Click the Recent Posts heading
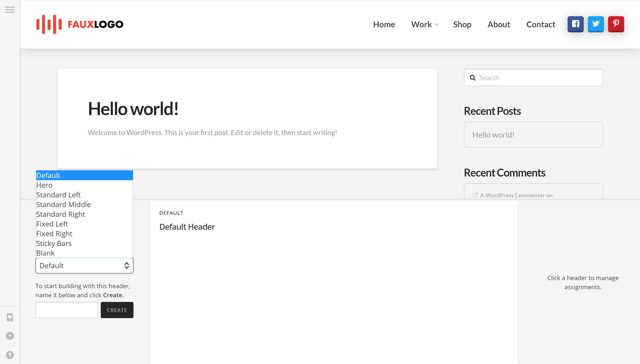 [492, 111]
